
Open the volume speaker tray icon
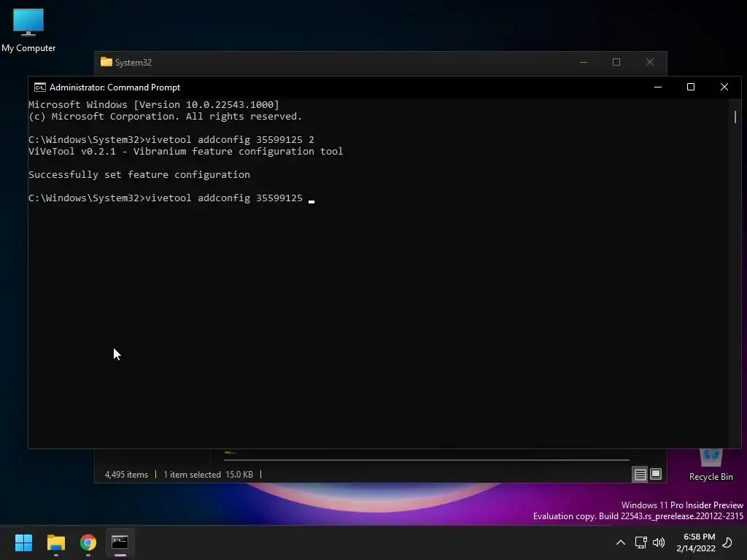[x=659, y=542]
